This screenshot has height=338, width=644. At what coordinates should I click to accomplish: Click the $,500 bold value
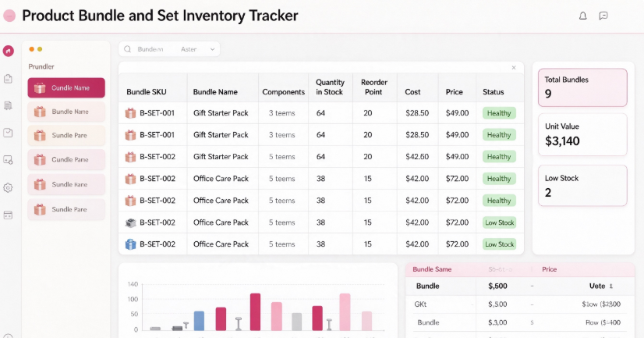497,286
